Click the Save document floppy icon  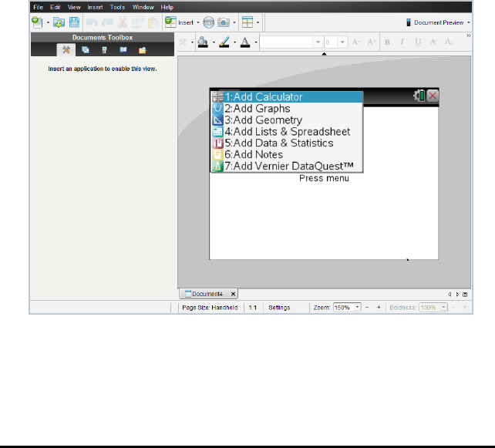pyautogui.click(x=75, y=22)
